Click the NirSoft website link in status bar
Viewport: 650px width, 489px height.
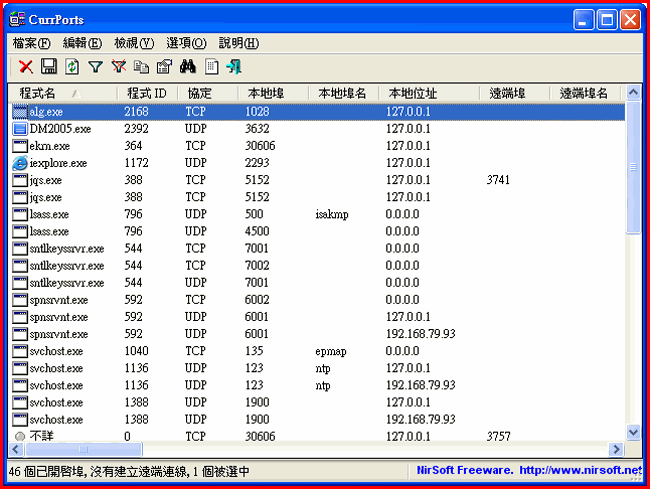pos(528,470)
